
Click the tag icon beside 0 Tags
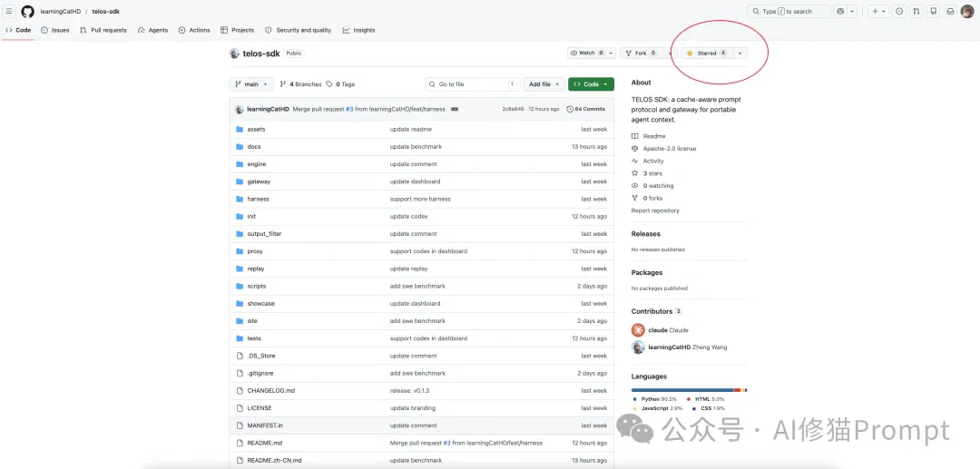coord(330,84)
